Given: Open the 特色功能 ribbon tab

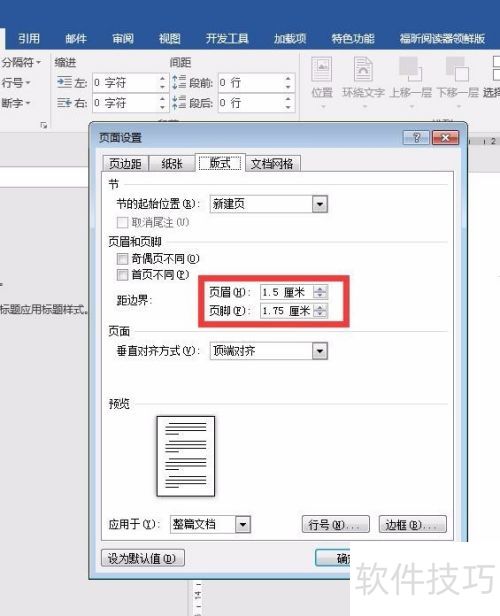Looking at the screenshot, I should 353,38.
